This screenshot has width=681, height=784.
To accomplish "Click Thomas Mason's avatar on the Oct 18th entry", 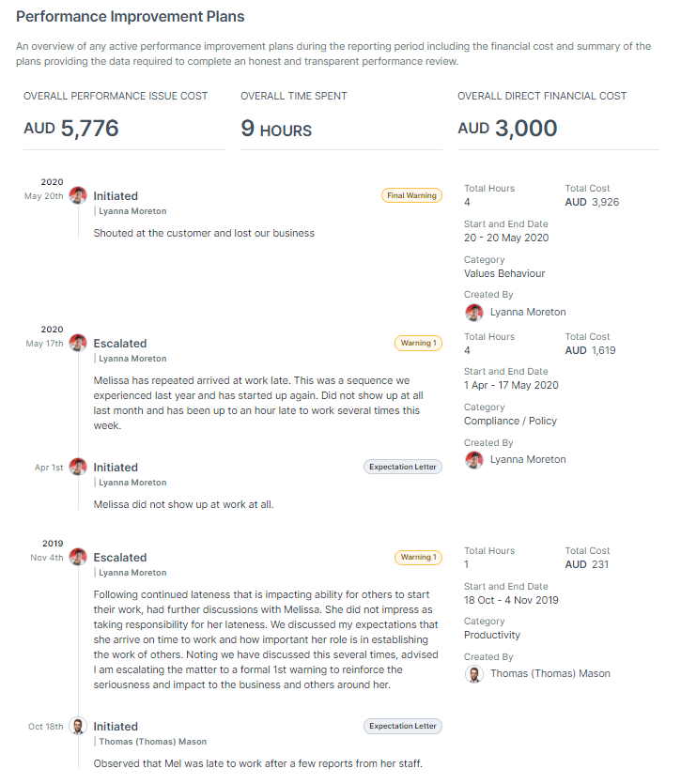I will coord(76,726).
